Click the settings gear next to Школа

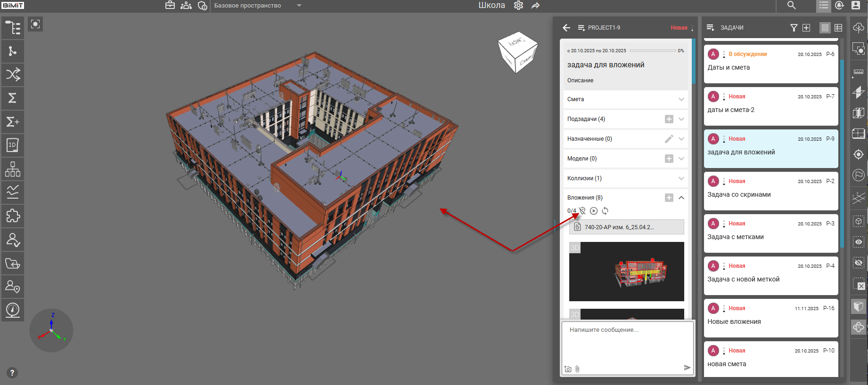(518, 6)
